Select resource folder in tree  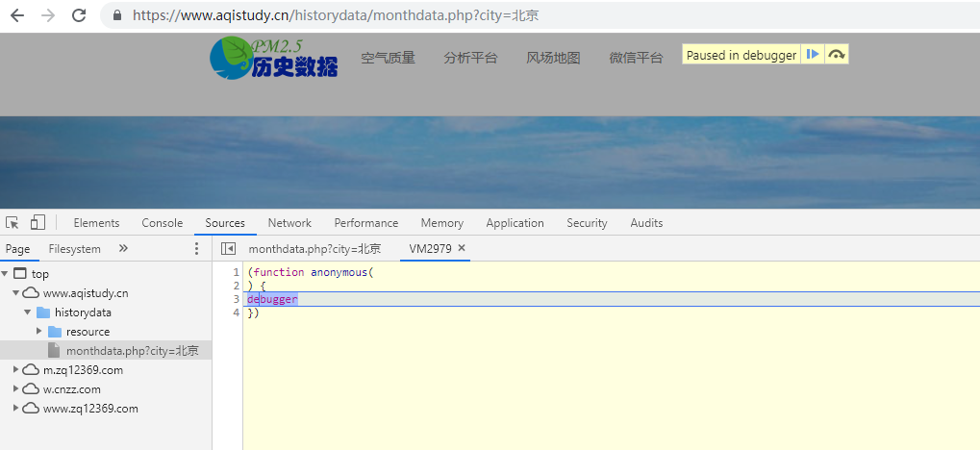pyautogui.click(x=88, y=332)
